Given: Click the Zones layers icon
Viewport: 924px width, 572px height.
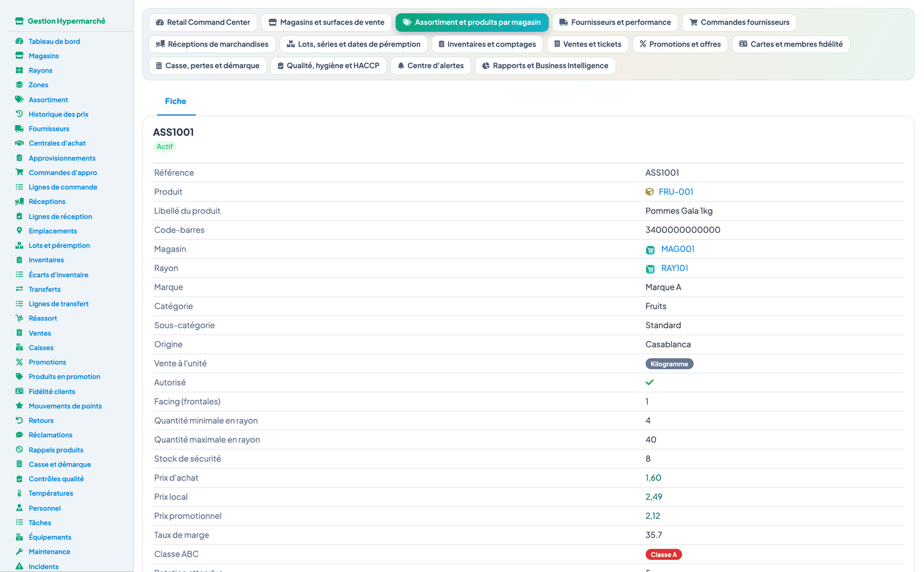Looking at the screenshot, I should click(x=19, y=84).
